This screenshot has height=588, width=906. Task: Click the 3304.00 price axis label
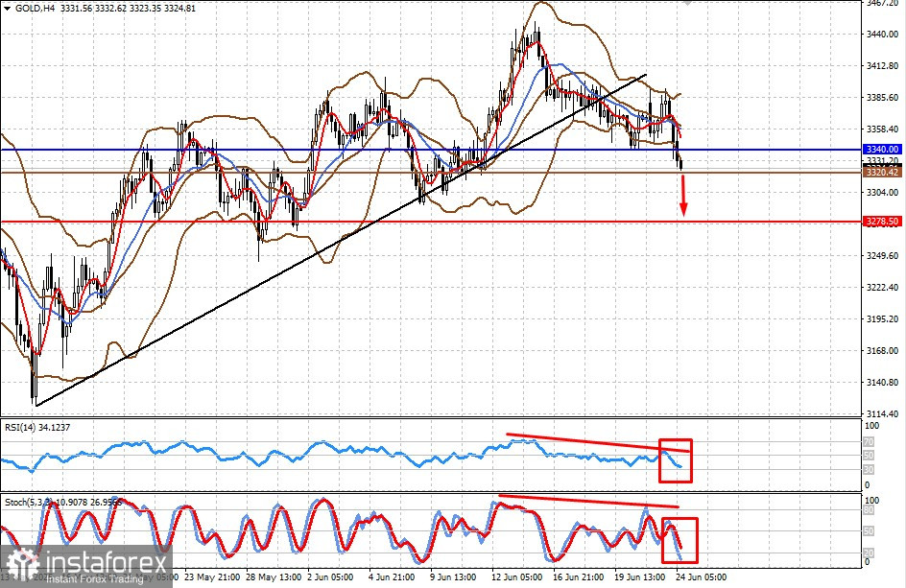(x=882, y=193)
